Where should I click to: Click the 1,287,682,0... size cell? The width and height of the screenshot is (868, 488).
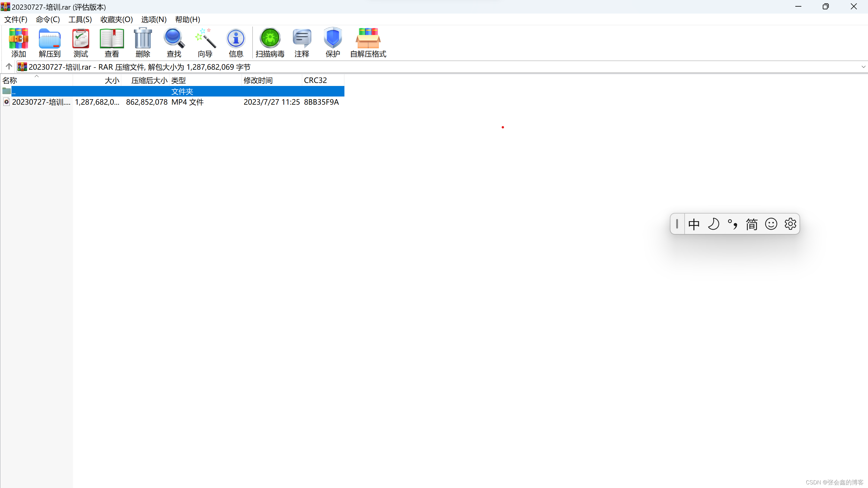coord(97,102)
